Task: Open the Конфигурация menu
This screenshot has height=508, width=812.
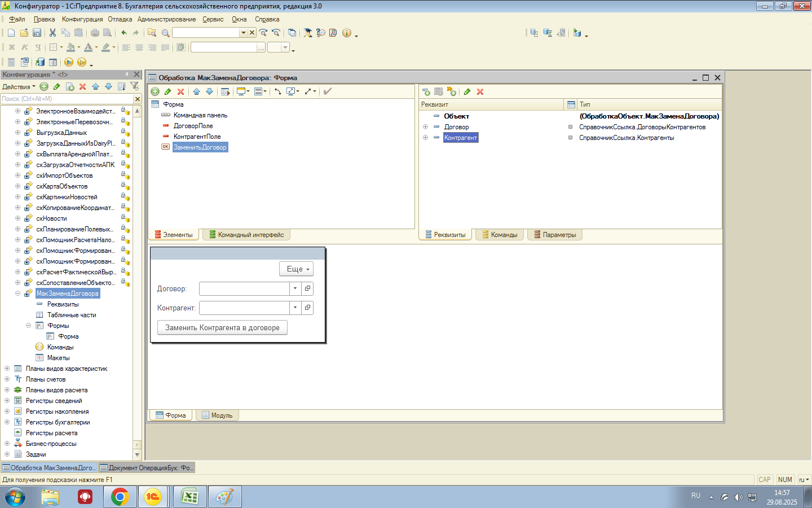Action: [x=82, y=19]
